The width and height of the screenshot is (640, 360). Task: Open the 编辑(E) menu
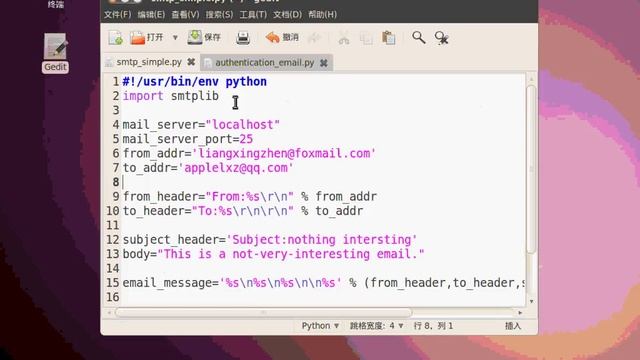pos(151,15)
